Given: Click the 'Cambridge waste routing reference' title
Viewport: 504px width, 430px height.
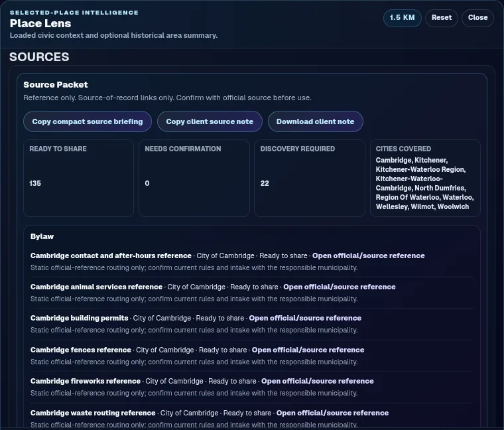Looking at the screenshot, I should [93, 413].
